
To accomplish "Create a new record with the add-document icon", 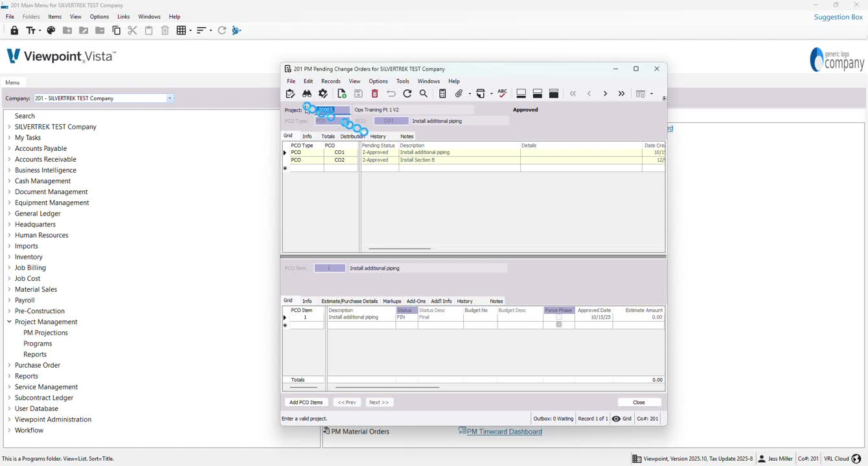I will point(342,94).
